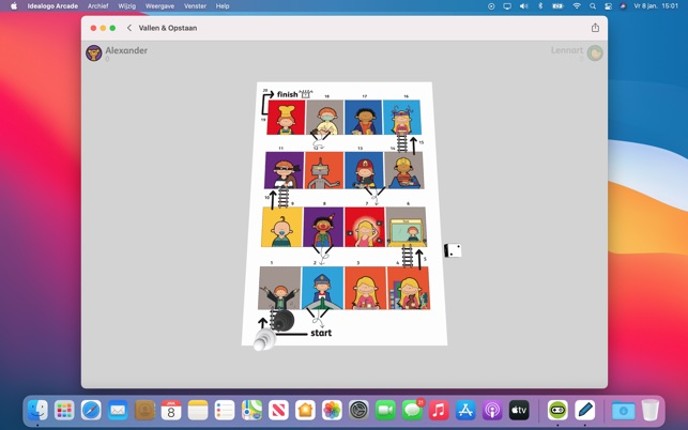Click the Idealogo Arcade app menu
Image resolution: width=688 pixels, height=430 pixels.
[x=52, y=5]
